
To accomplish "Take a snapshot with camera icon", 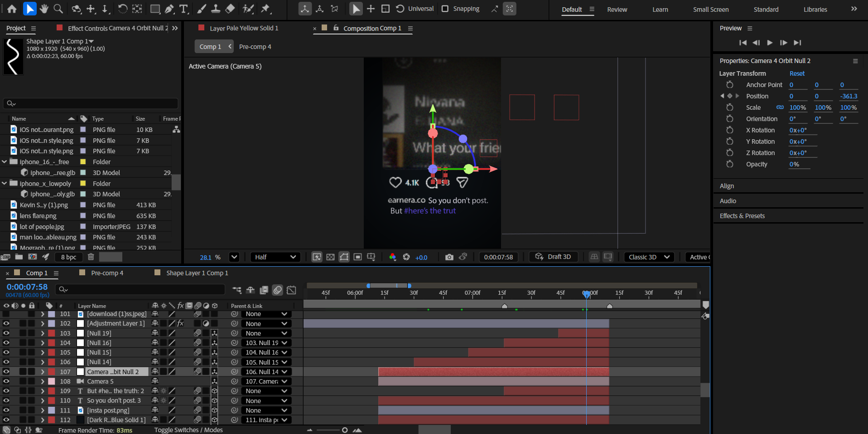I will pyautogui.click(x=449, y=257).
